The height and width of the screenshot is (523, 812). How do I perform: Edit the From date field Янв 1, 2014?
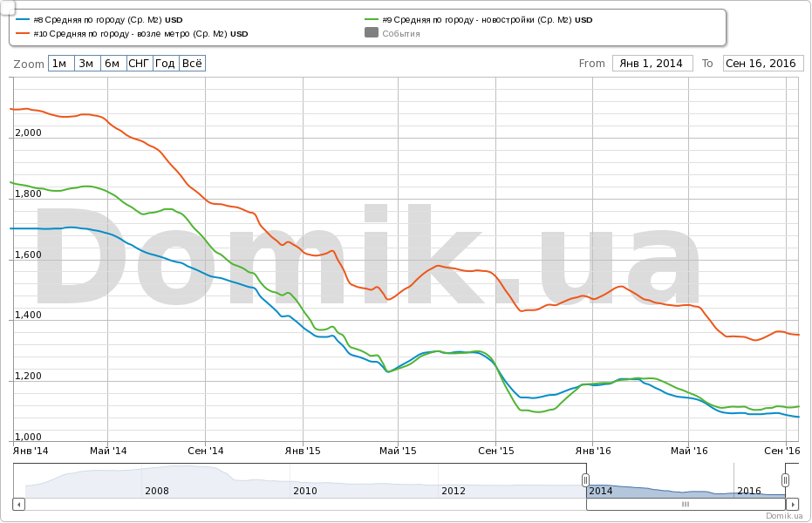652,63
